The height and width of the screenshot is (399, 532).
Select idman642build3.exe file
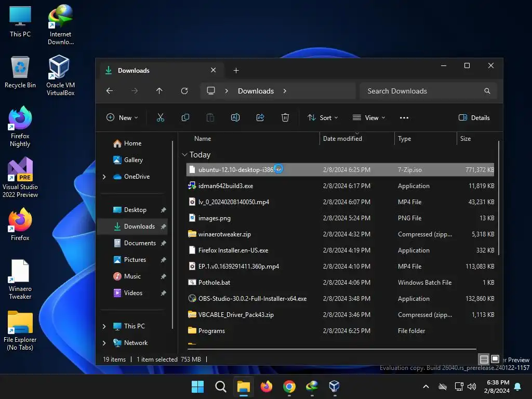(340, 186)
